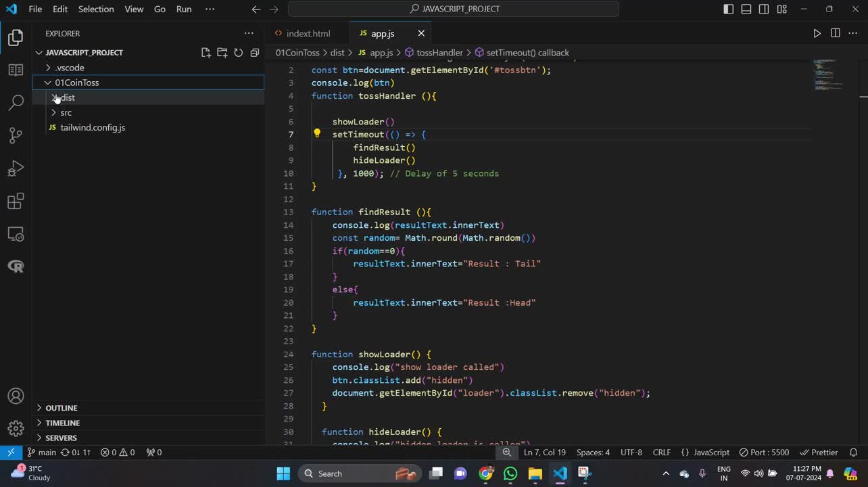Viewport: 868px width, 487px height.
Task: Show more menu items ellipsis
Action: pyautogui.click(x=210, y=9)
